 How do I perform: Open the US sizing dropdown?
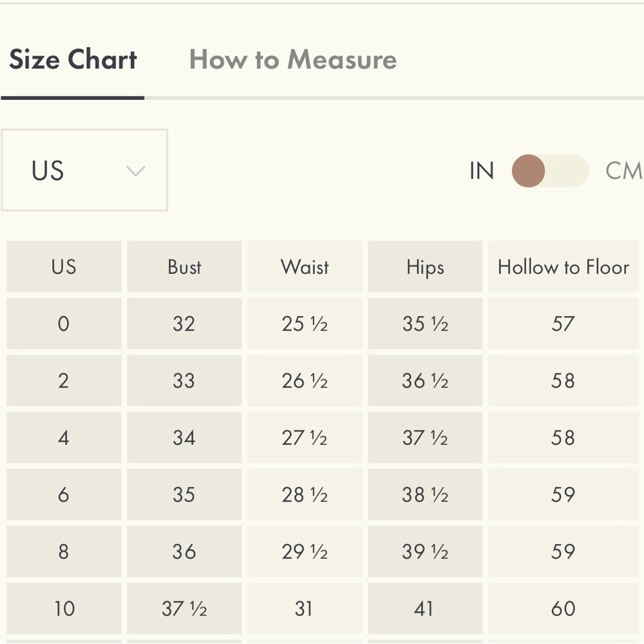click(84, 170)
